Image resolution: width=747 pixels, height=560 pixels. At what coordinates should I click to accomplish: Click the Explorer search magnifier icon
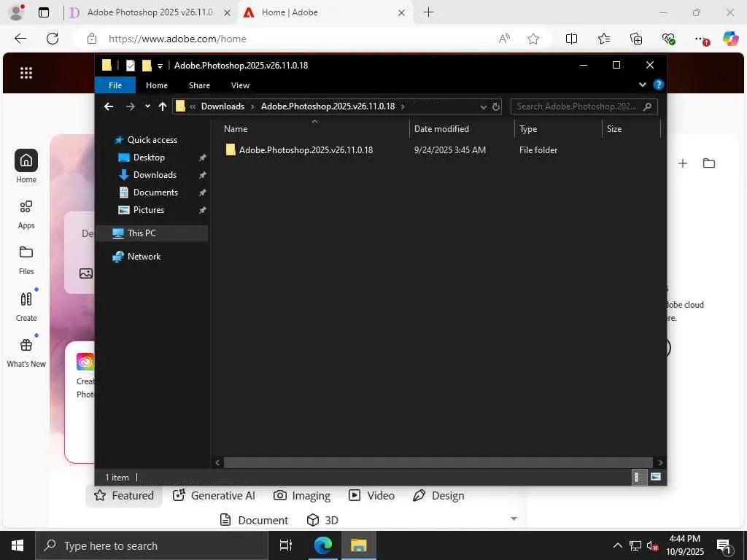click(x=648, y=106)
